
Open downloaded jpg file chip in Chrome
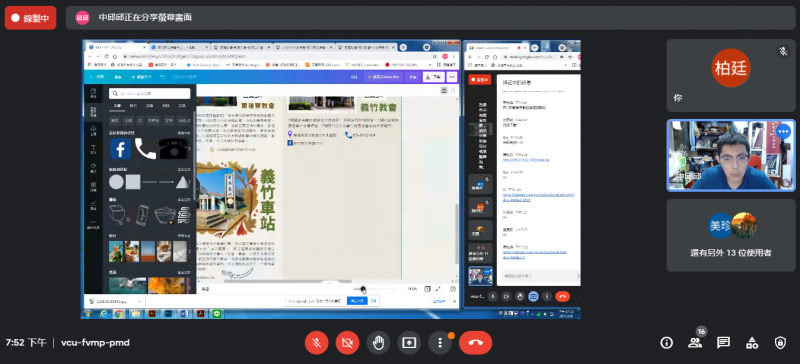point(111,302)
